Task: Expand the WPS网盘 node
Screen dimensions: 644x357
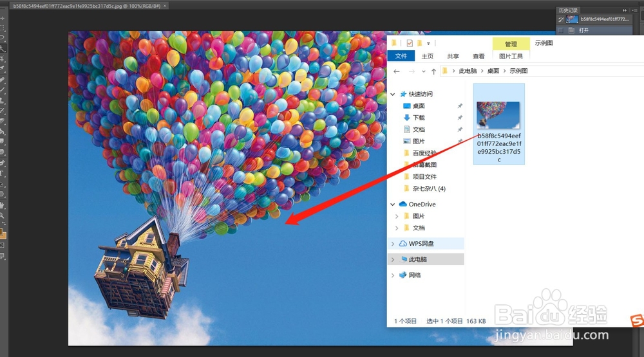Action: coord(393,244)
